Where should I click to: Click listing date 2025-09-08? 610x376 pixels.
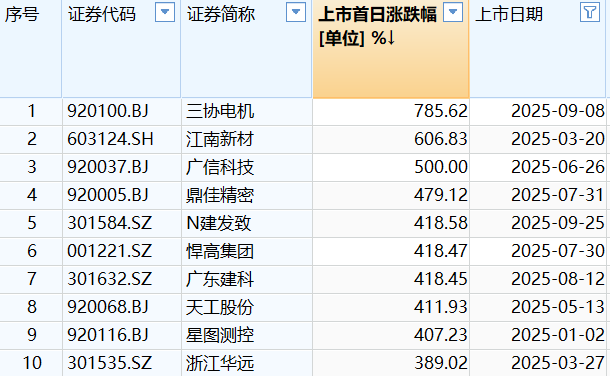558,111
